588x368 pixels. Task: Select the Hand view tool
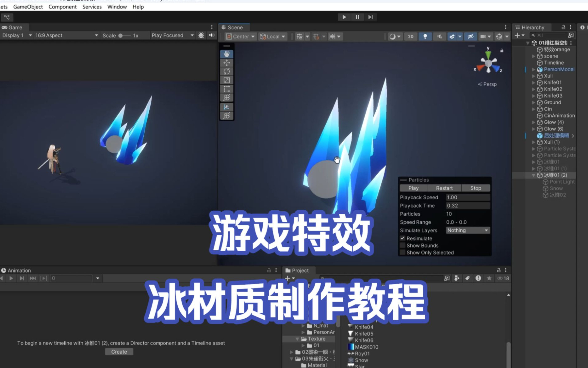pyautogui.click(x=227, y=54)
